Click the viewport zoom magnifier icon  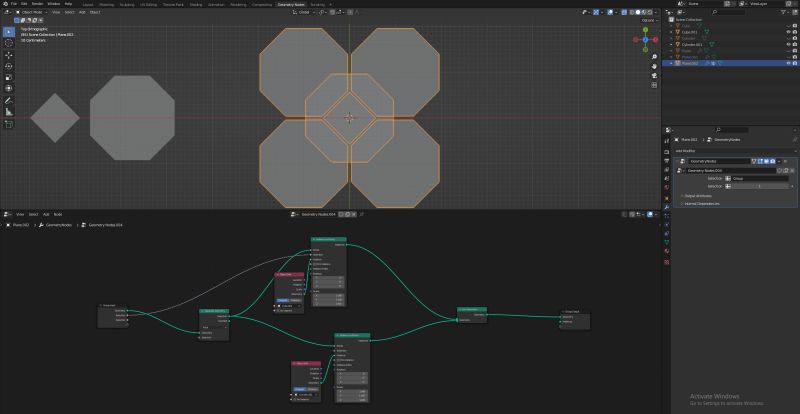click(654, 57)
